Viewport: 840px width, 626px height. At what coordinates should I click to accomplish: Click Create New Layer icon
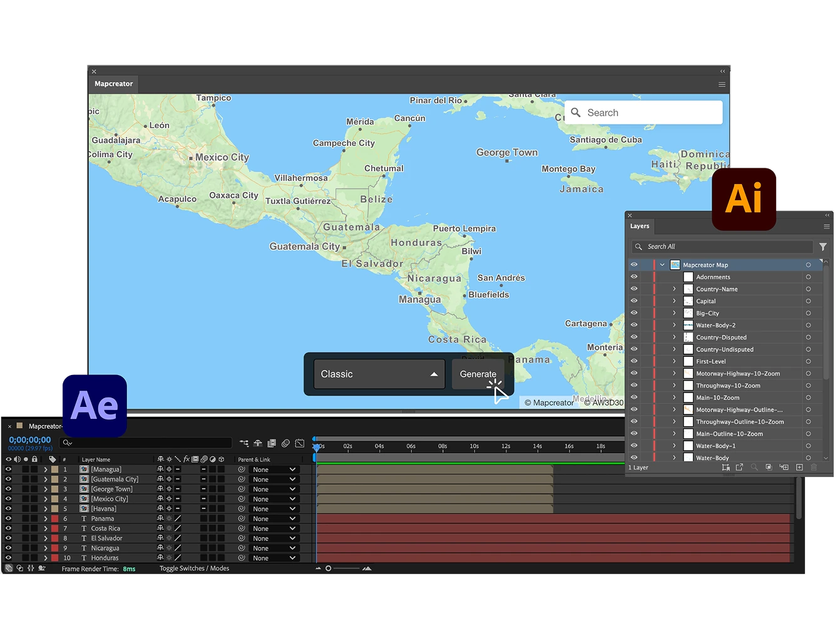[x=799, y=468]
